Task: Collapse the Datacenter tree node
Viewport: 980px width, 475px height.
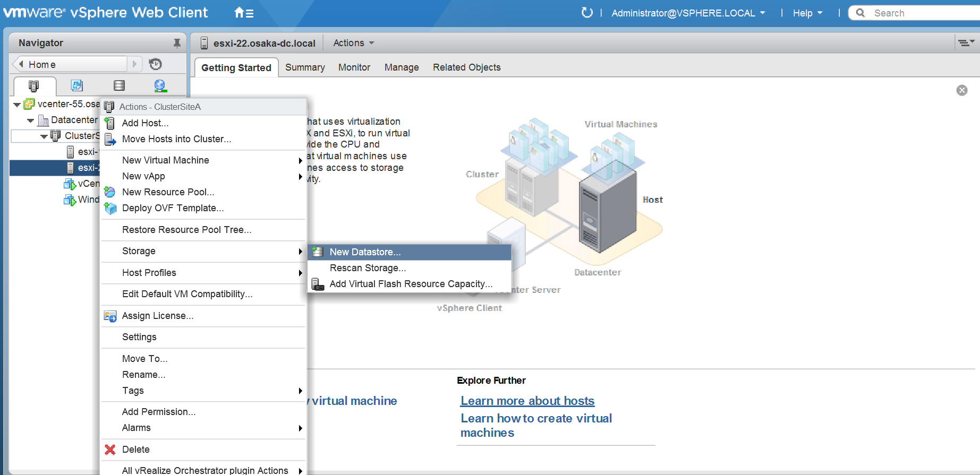Action: coord(31,120)
